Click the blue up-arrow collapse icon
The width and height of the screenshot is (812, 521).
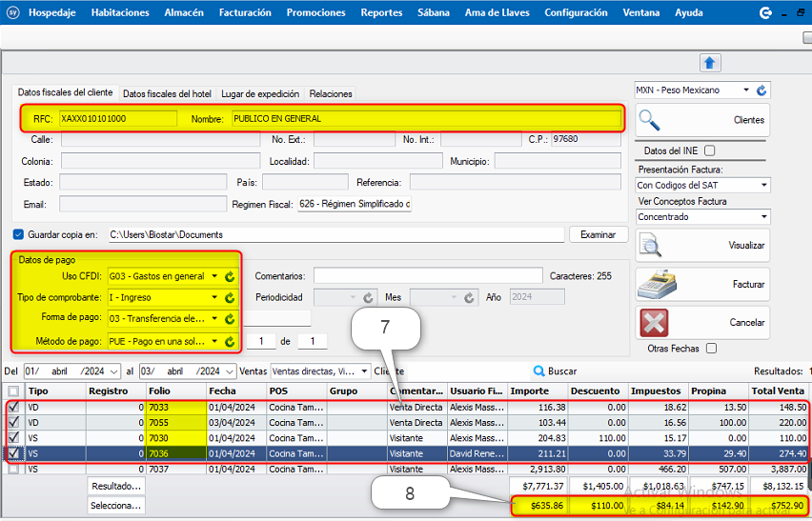pos(709,63)
